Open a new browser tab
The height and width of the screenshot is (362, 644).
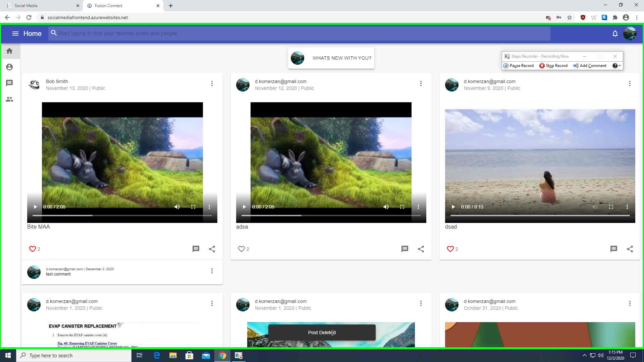click(171, 6)
